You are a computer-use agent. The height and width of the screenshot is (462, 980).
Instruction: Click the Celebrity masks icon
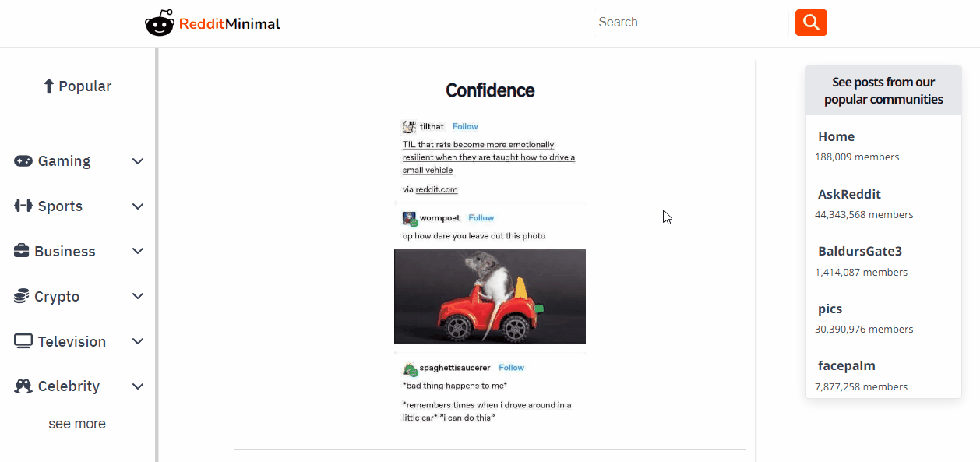tap(24, 386)
